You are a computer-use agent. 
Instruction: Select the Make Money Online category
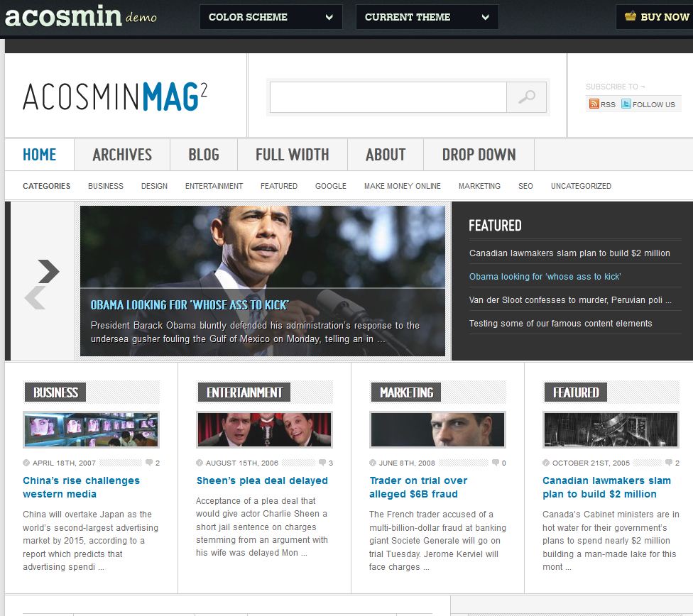click(402, 186)
